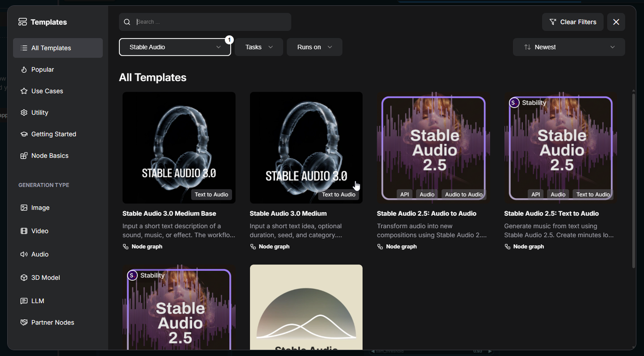Click title Stable Audio 3.0 Medium
This screenshot has height=356, width=644.
pos(288,214)
